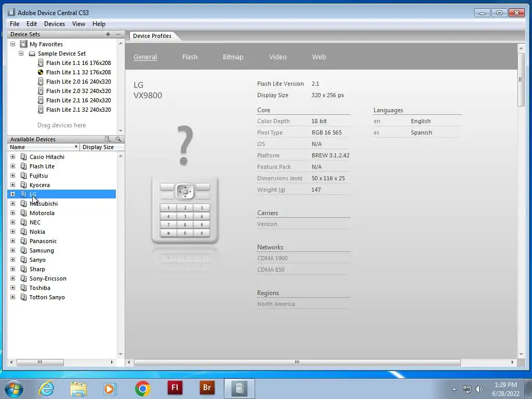
Task: Open Adobe Flash from the taskbar
Action: [175, 388]
